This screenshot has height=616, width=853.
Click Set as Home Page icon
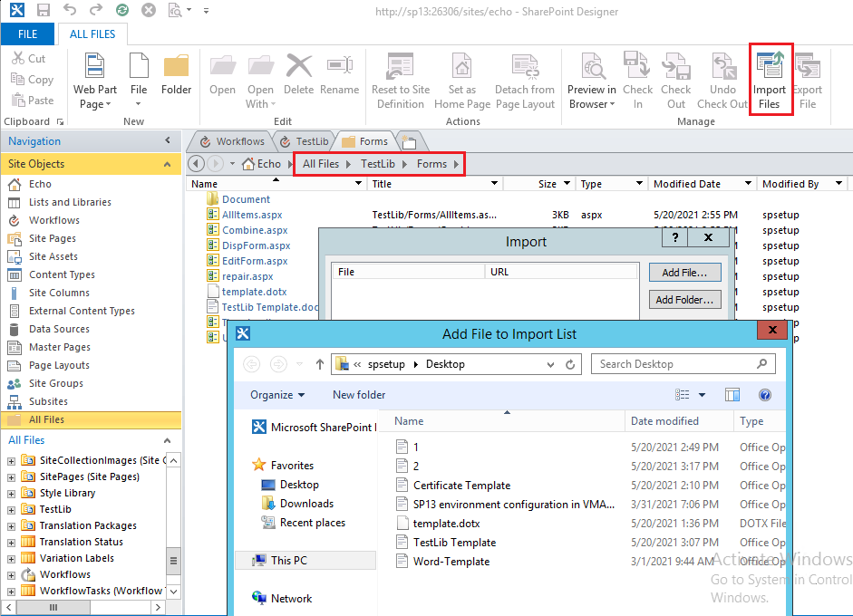click(462, 66)
